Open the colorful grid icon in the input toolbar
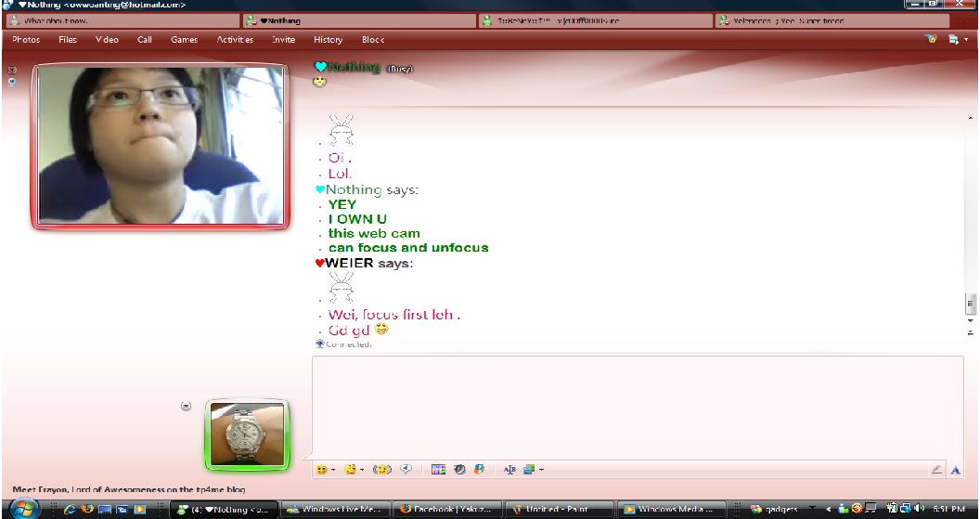This screenshot has height=519, width=980. coord(438,470)
